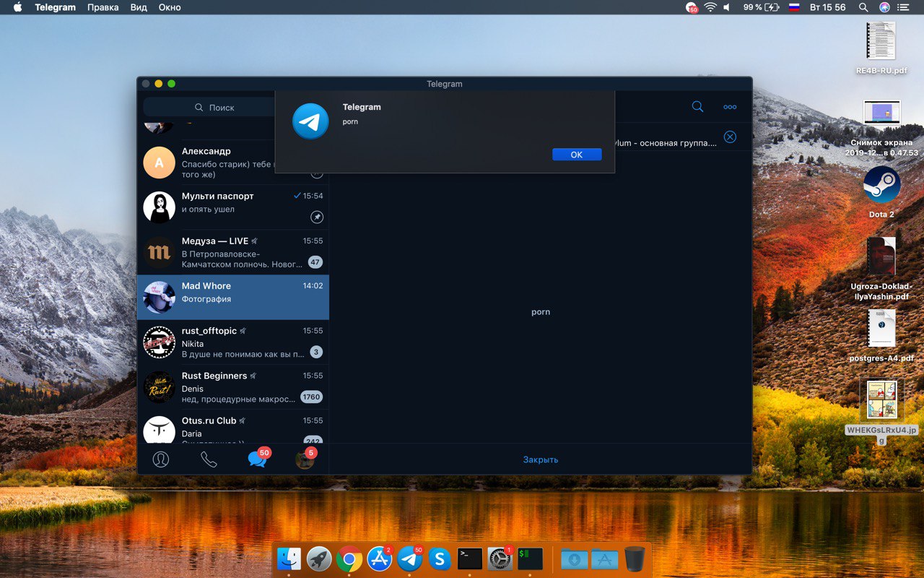Open App Store in the Dock
924x578 pixels.
(380, 558)
